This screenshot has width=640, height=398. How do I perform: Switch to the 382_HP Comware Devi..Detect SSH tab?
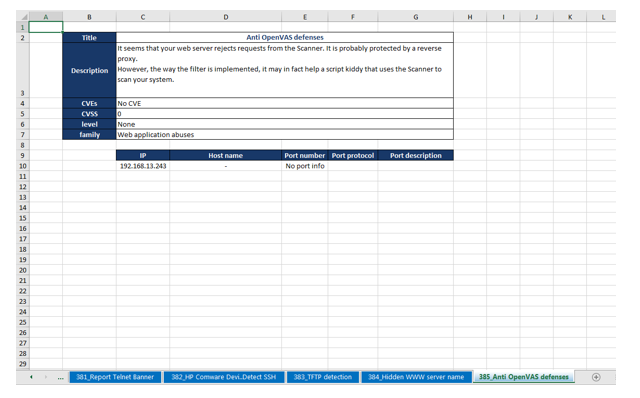[x=224, y=377]
